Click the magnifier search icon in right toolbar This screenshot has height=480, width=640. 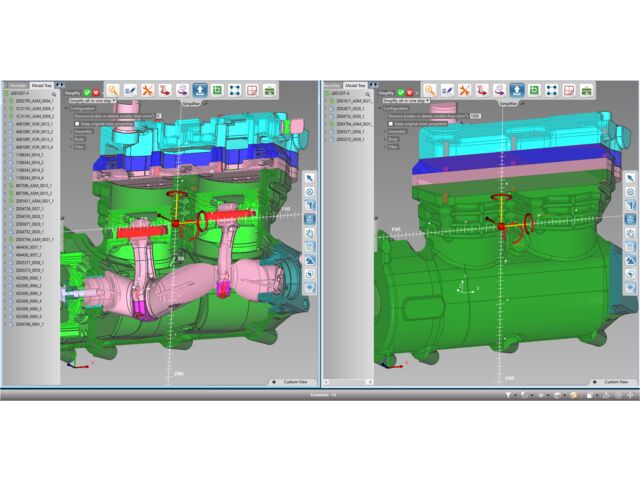[429, 90]
